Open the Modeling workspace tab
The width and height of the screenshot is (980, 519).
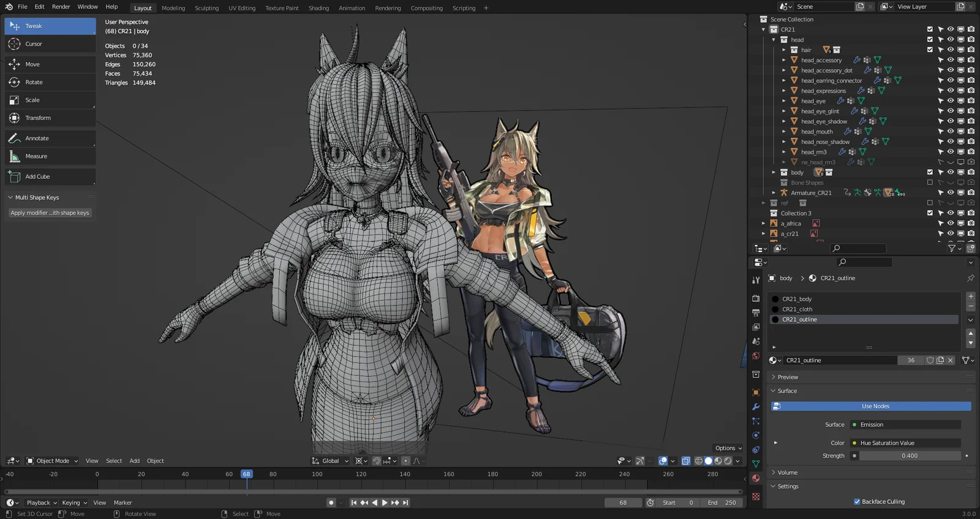(173, 8)
